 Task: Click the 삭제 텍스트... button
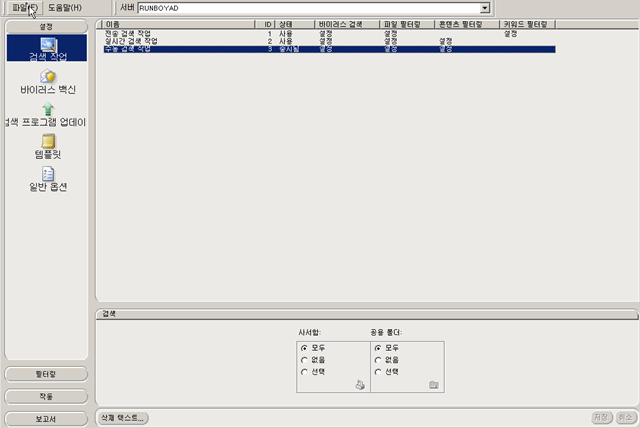(122, 418)
